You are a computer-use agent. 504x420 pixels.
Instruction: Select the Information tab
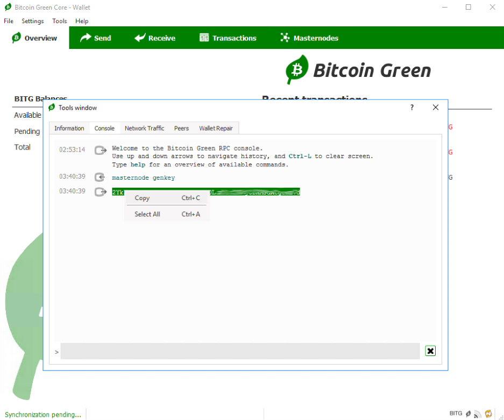[x=69, y=128]
